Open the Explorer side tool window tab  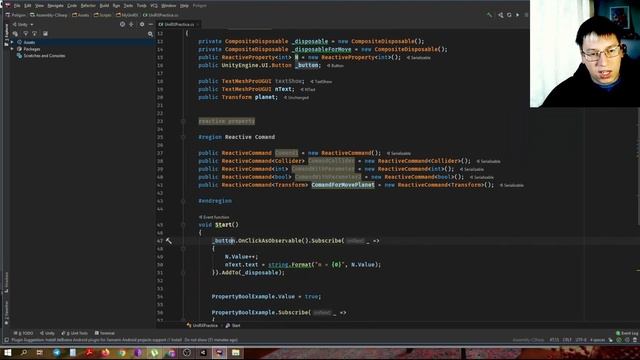[6, 36]
